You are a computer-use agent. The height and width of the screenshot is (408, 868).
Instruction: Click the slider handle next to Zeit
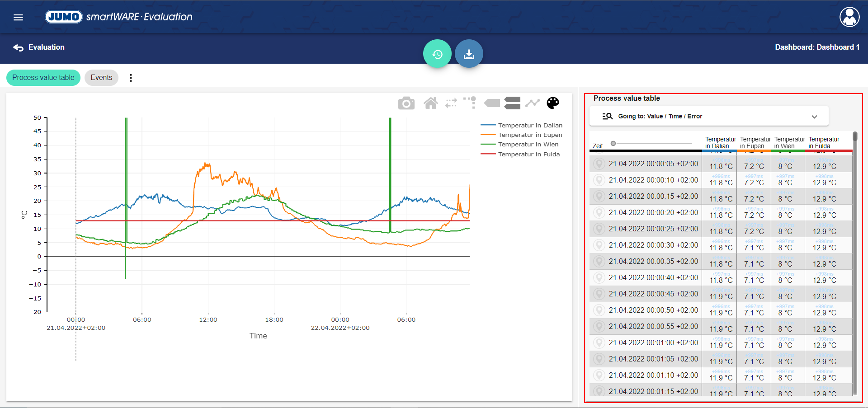[613, 143]
